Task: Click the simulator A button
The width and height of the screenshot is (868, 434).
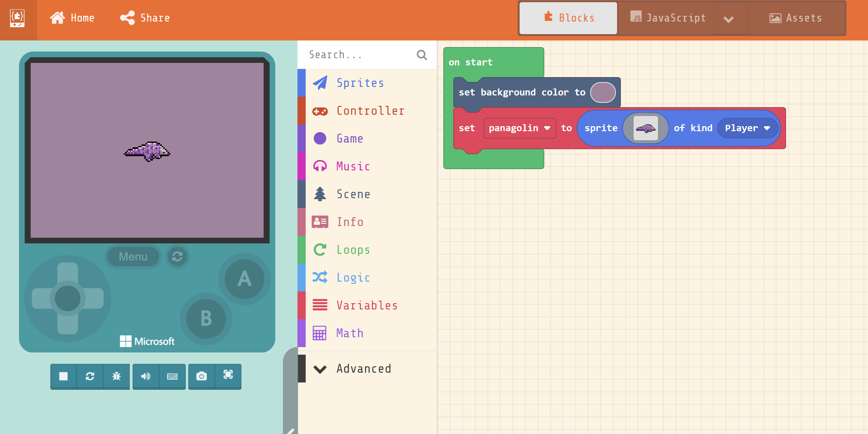Action: click(x=244, y=279)
